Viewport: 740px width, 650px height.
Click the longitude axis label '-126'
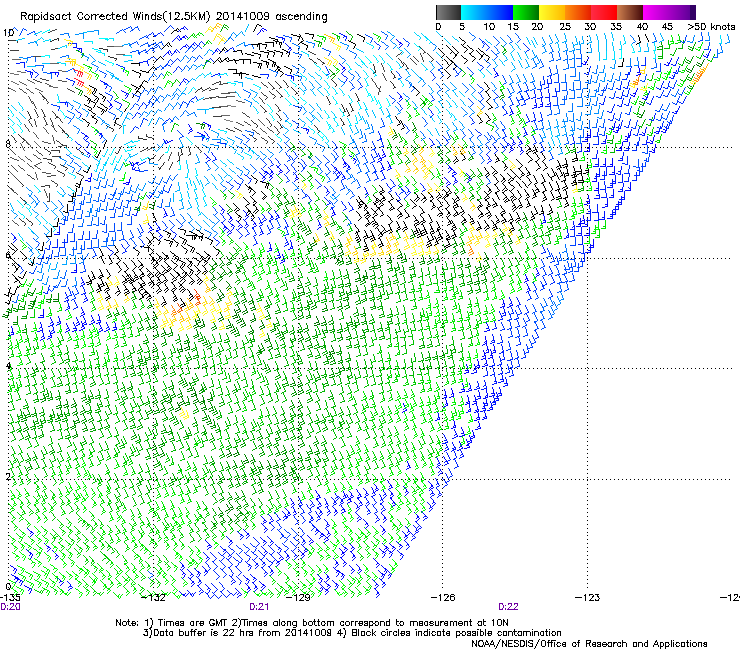pos(443,598)
